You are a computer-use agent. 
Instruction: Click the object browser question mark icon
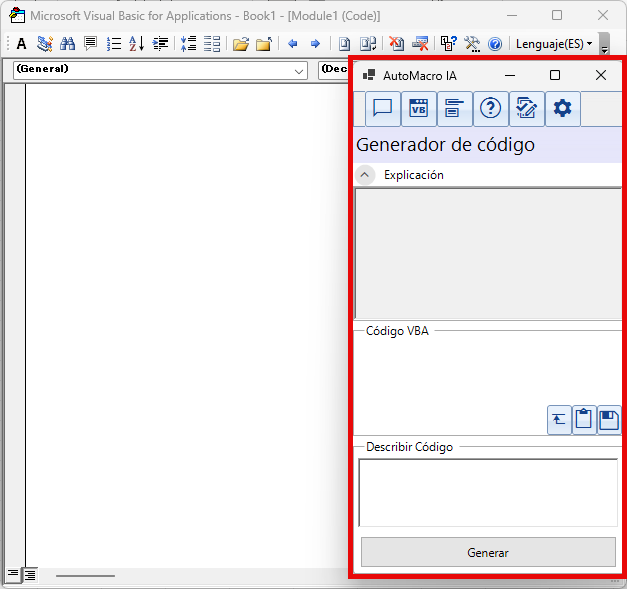(448, 44)
